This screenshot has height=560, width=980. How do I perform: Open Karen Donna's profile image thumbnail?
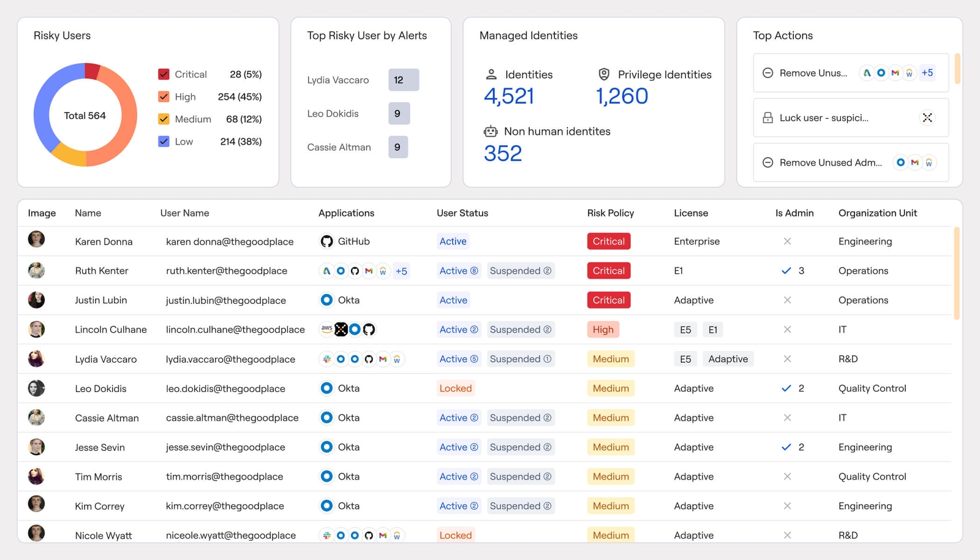pos(37,239)
